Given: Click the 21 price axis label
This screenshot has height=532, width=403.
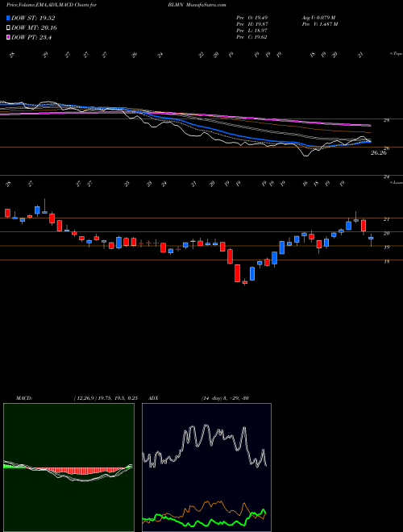Looking at the screenshot, I should click(x=386, y=219).
